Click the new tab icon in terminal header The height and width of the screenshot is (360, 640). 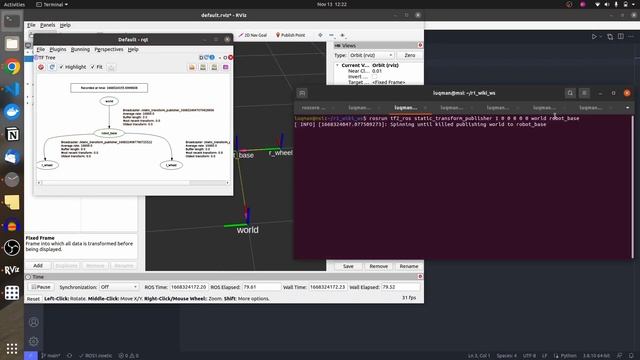click(x=302, y=93)
